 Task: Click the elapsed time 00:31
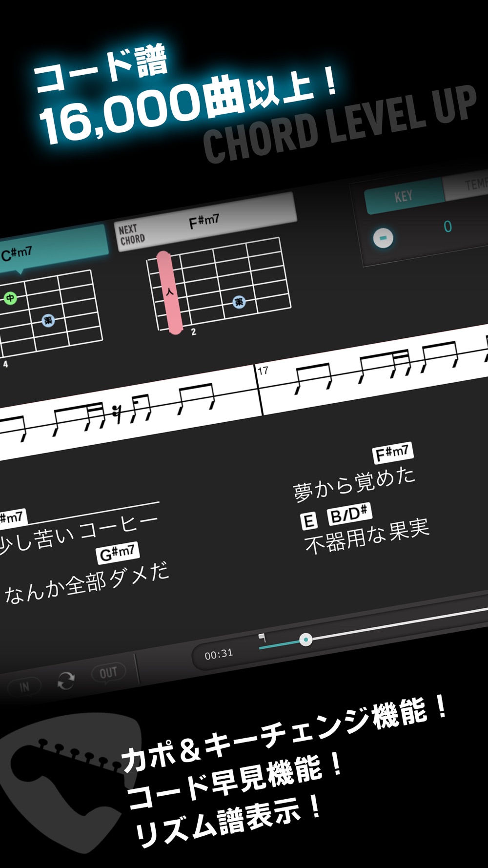[x=219, y=654]
